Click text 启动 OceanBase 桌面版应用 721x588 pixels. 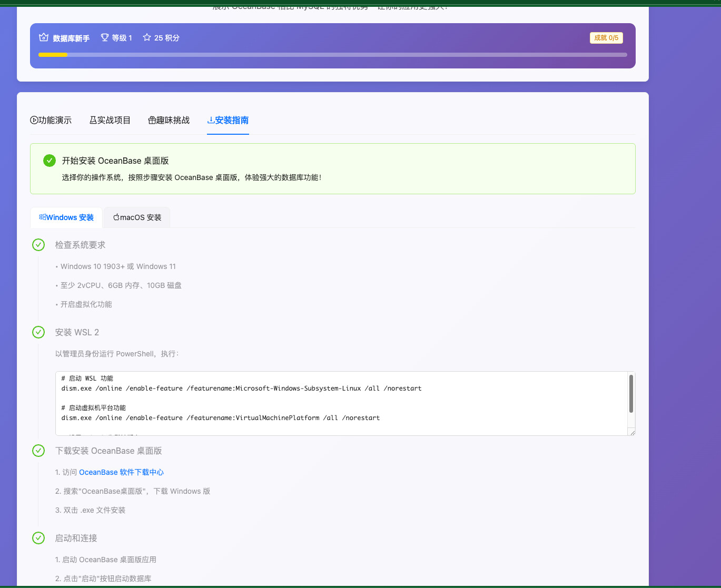(106, 560)
